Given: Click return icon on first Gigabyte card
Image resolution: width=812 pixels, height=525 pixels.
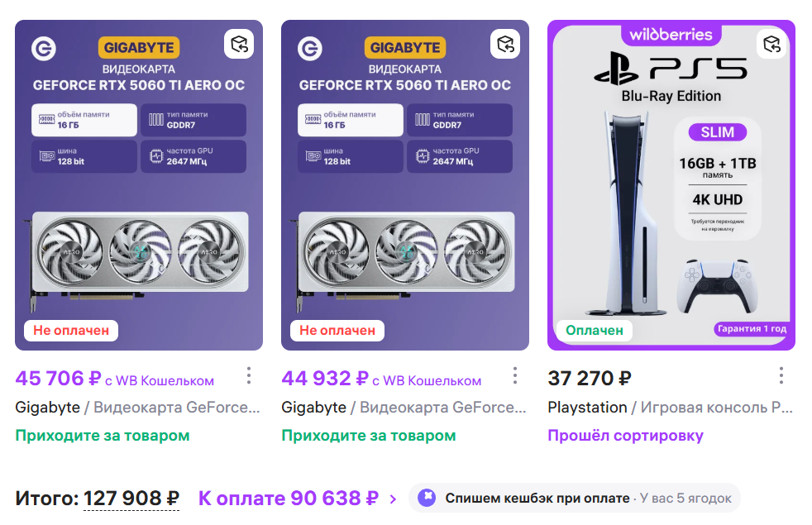Looking at the screenshot, I should coord(239,44).
